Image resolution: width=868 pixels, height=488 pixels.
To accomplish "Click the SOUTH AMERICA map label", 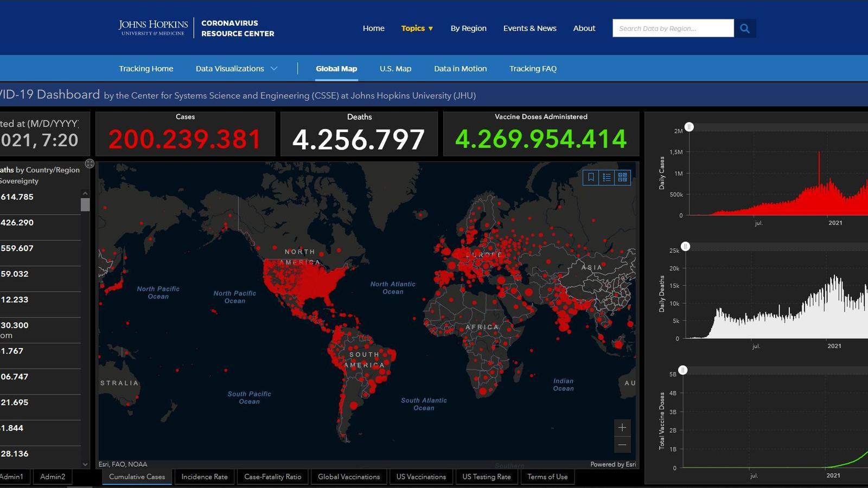I will point(365,359).
